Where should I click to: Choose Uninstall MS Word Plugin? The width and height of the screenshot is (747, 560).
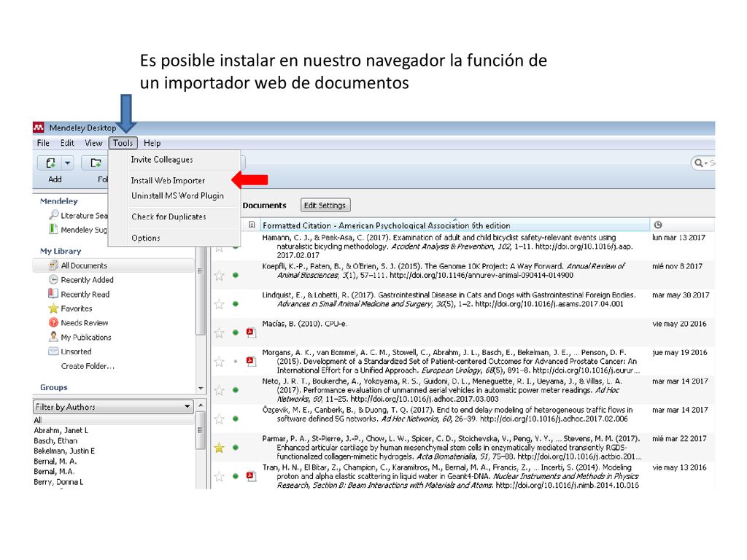[177, 195]
